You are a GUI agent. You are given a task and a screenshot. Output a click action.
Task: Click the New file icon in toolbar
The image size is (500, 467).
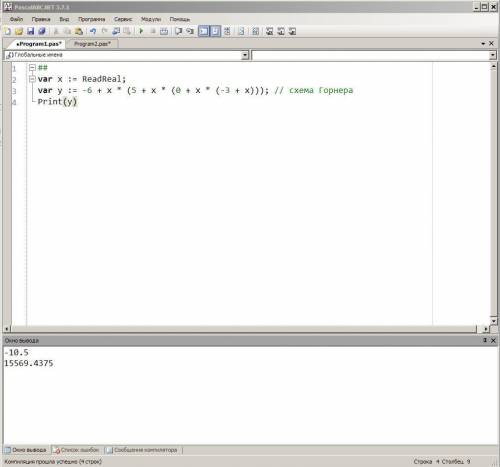pos(8,31)
